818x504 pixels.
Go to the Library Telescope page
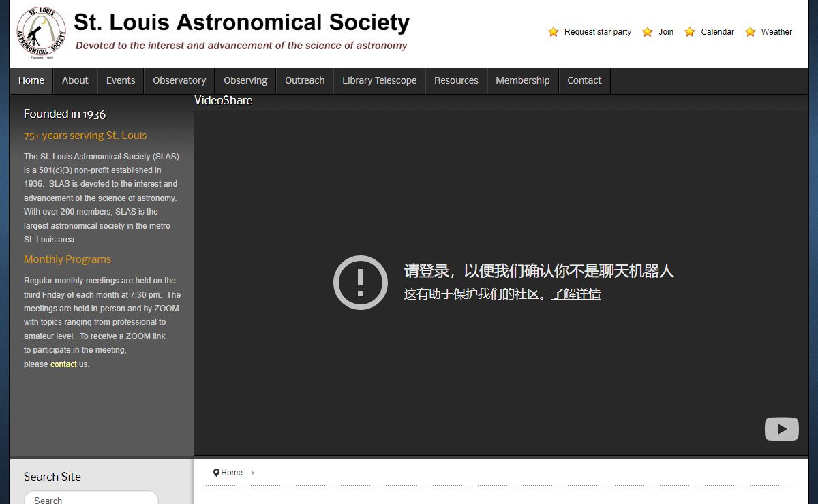(x=379, y=80)
